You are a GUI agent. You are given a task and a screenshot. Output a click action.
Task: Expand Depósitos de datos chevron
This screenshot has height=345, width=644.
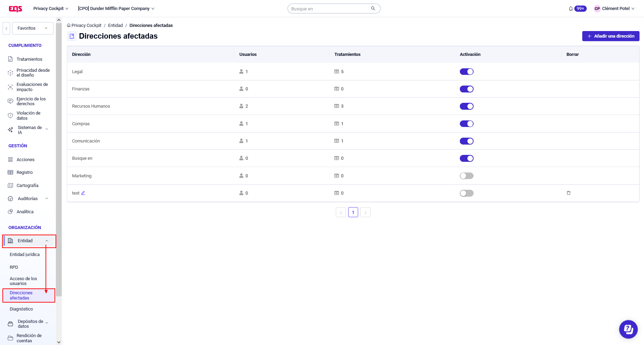click(47, 323)
